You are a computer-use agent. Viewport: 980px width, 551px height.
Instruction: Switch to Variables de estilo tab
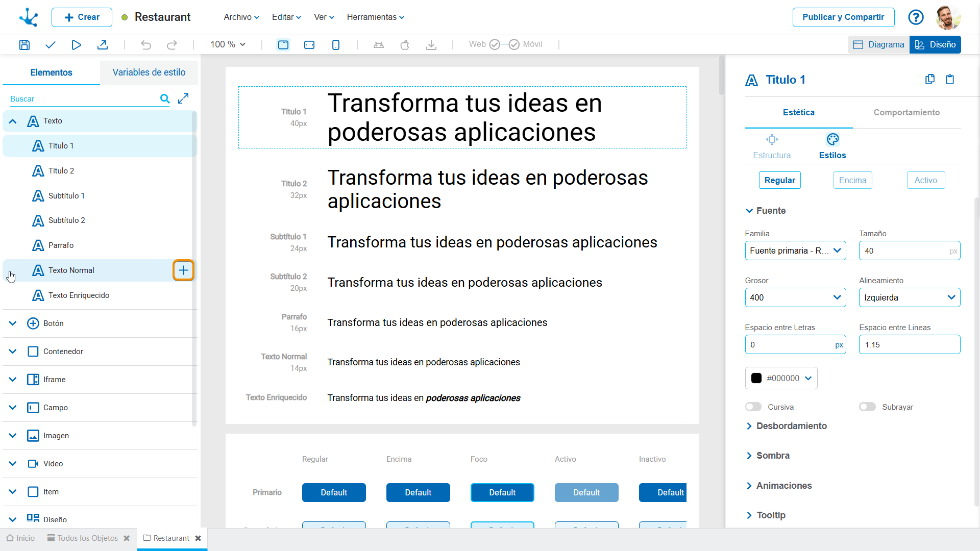pyautogui.click(x=149, y=72)
